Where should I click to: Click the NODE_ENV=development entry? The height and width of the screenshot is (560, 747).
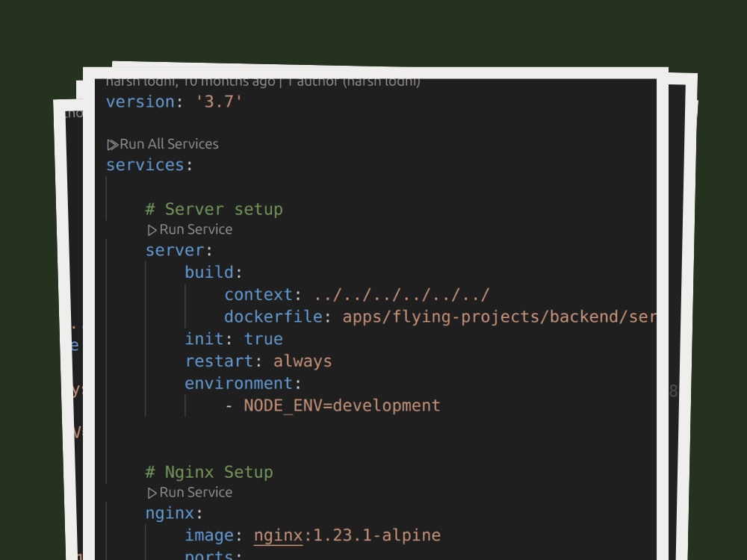tap(342, 405)
